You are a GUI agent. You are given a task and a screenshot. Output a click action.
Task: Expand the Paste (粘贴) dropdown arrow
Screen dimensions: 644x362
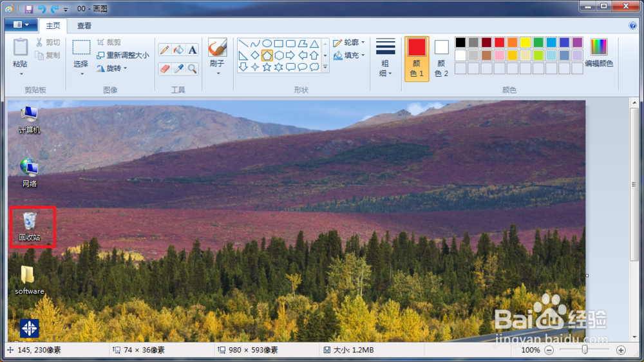click(21, 74)
